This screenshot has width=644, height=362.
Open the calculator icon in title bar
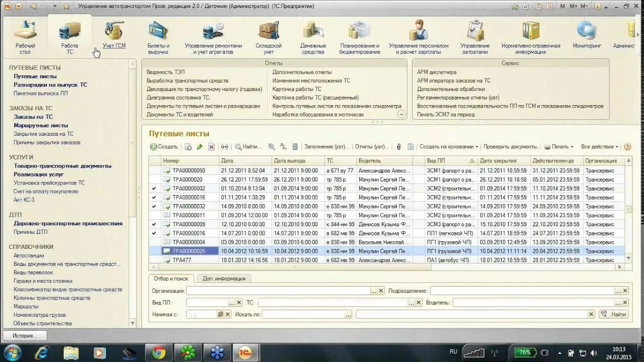(x=538, y=7)
